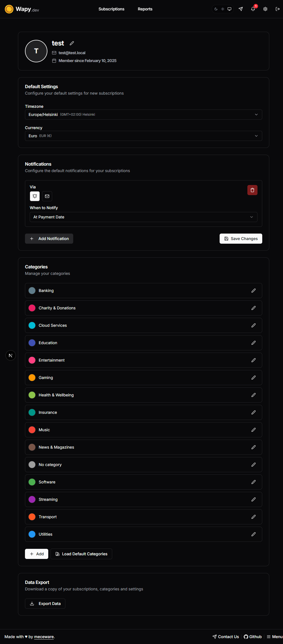This screenshot has width=283, height=644.
Task: Edit the Charity & Donations category
Action: [254, 308]
